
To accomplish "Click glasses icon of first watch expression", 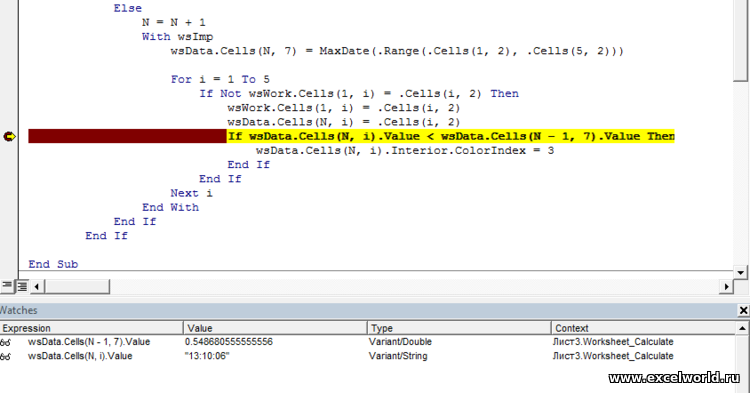I will click(6, 342).
